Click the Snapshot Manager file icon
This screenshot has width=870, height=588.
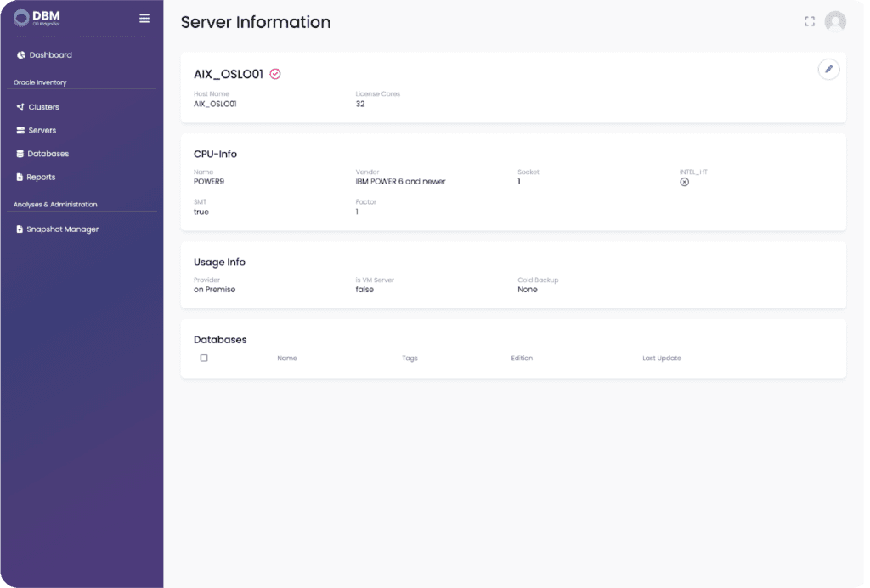pyautogui.click(x=20, y=229)
